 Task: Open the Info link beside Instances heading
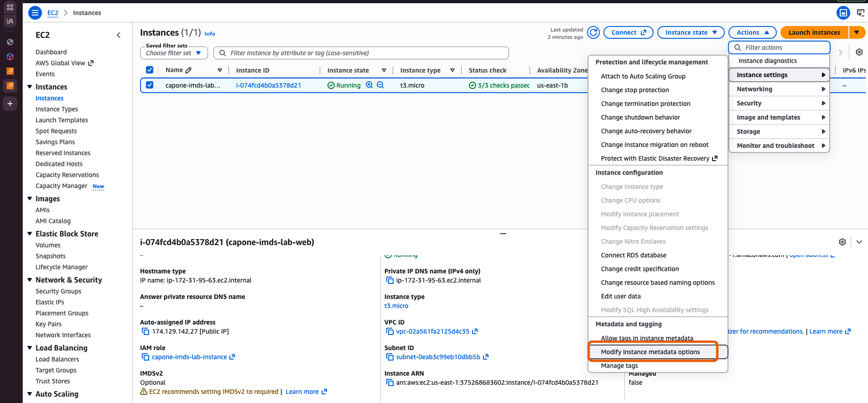(210, 34)
